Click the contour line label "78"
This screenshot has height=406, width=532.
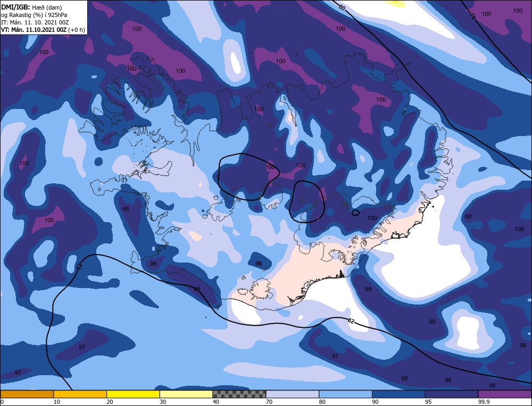click(472, 15)
